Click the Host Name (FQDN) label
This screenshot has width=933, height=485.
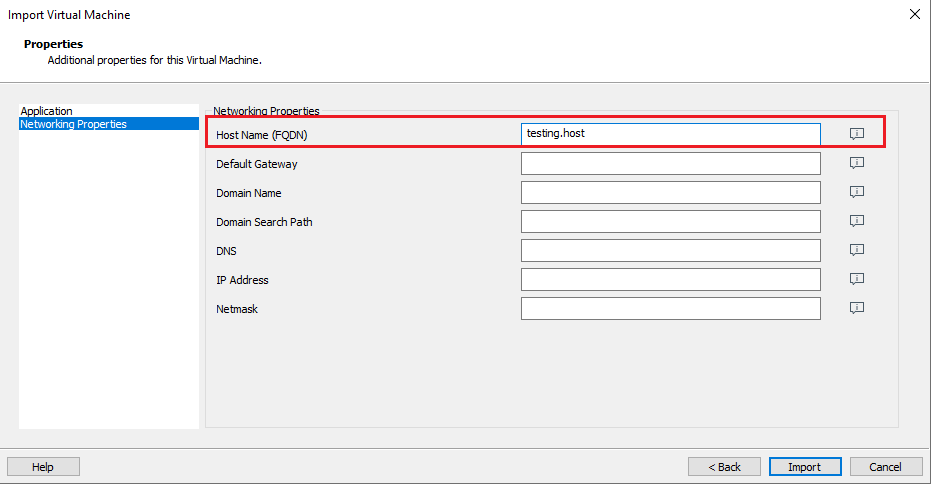(x=262, y=135)
